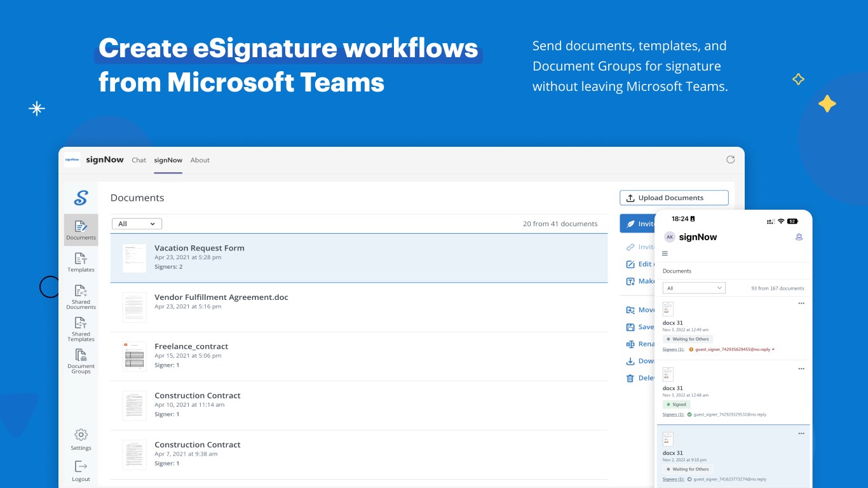The height and width of the screenshot is (488, 868).
Task: Select the Freelance_contract document row
Action: point(358,356)
